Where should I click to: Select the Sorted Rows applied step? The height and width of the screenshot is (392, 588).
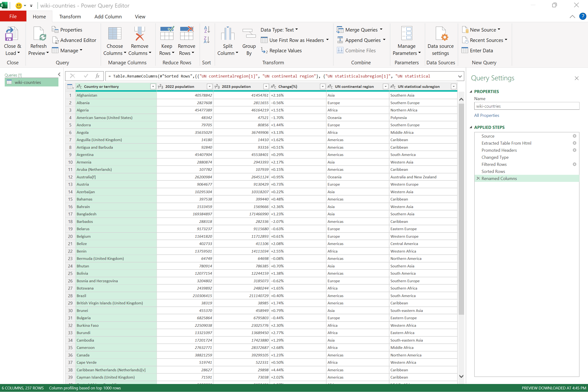493,171
